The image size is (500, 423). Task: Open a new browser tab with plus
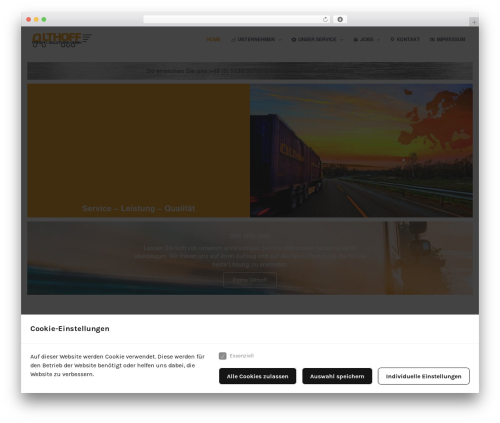(x=474, y=22)
